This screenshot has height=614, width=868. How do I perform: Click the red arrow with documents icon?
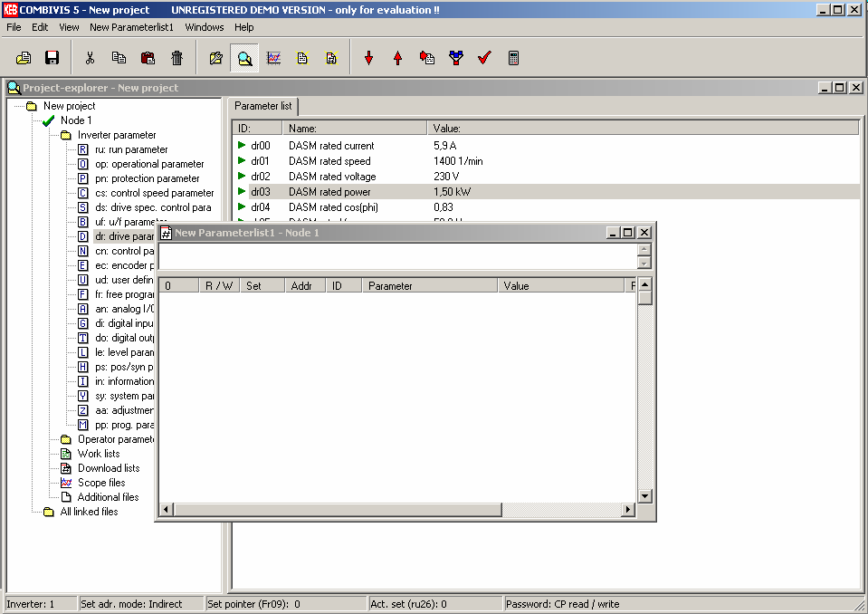pos(427,58)
